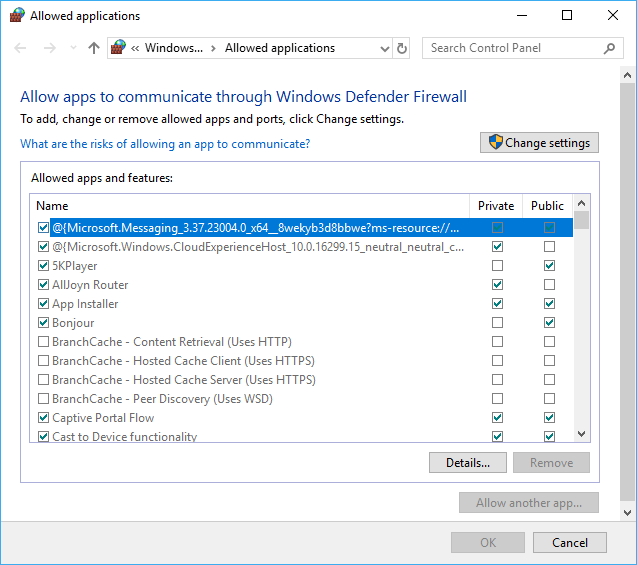Click the search magnifier icon
Screen dimensions: 637x565
click(x=609, y=48)
